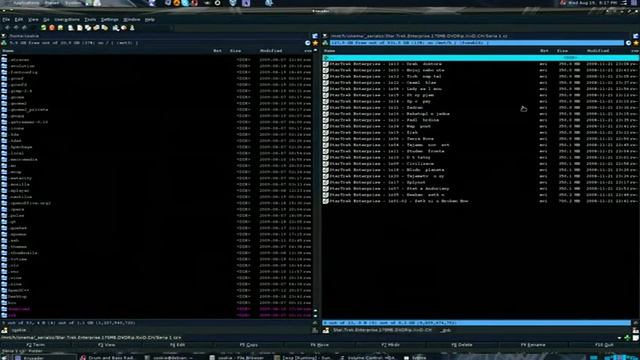Select the .nautilus folder in left panel
This screenshot has height=360, width=640.
coord(156,197)
